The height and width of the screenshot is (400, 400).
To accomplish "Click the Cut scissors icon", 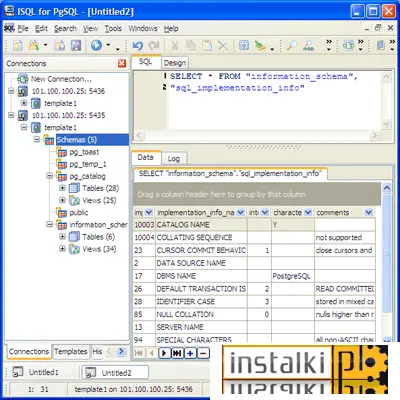I will pos(175,45).
